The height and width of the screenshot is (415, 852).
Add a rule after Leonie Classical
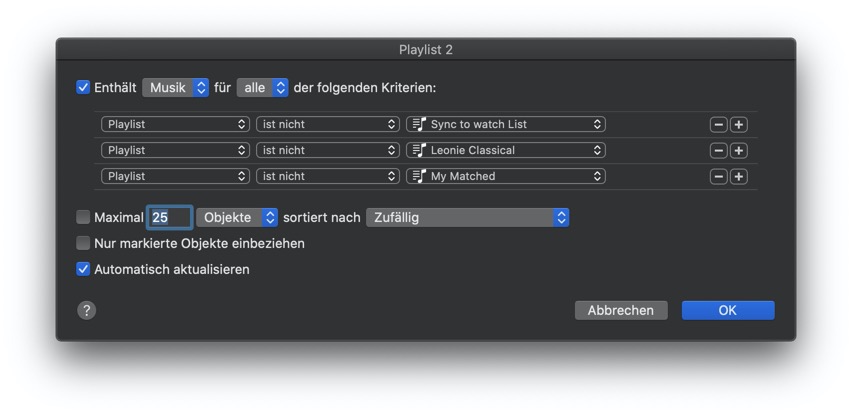coord(739,151)
